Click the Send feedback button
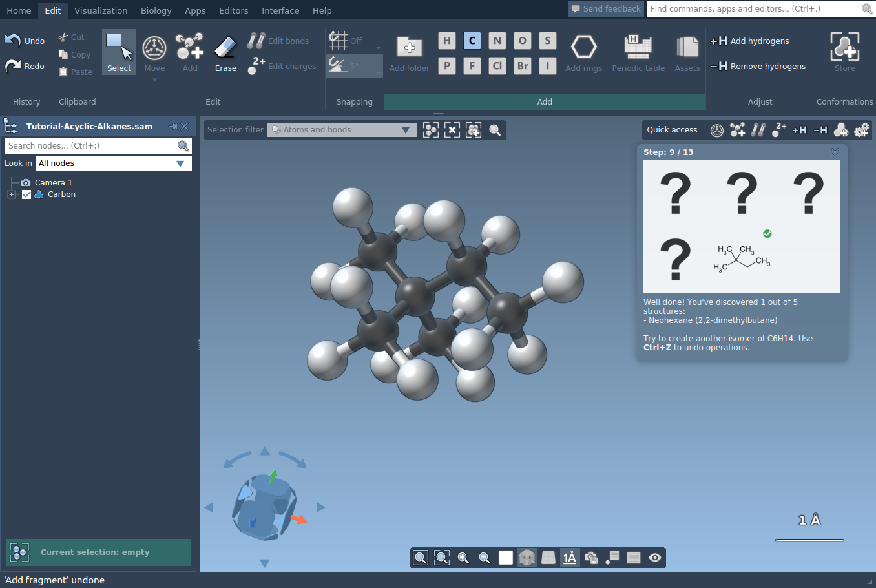 tap(605, 8)
